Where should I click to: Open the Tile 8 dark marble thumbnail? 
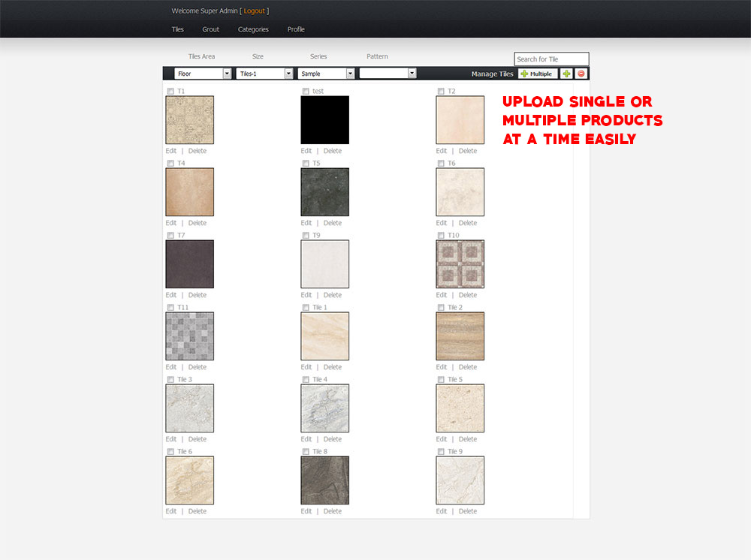[x=324, y=480]
